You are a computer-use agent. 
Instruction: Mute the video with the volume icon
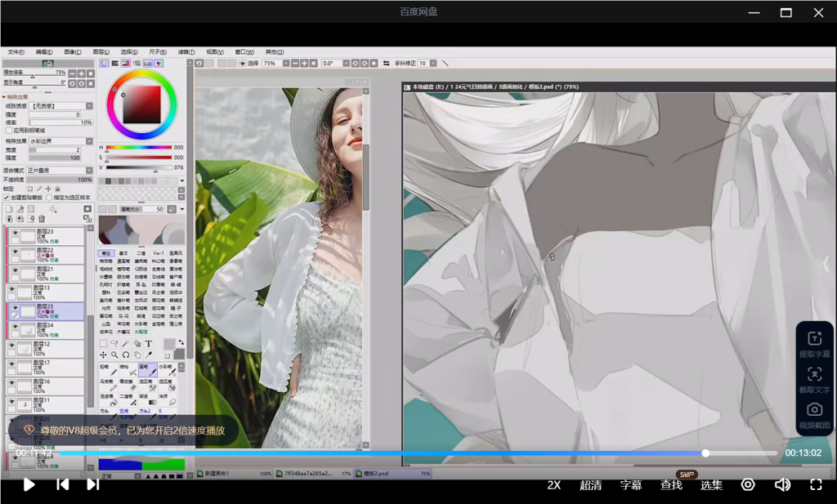point(782,484)
